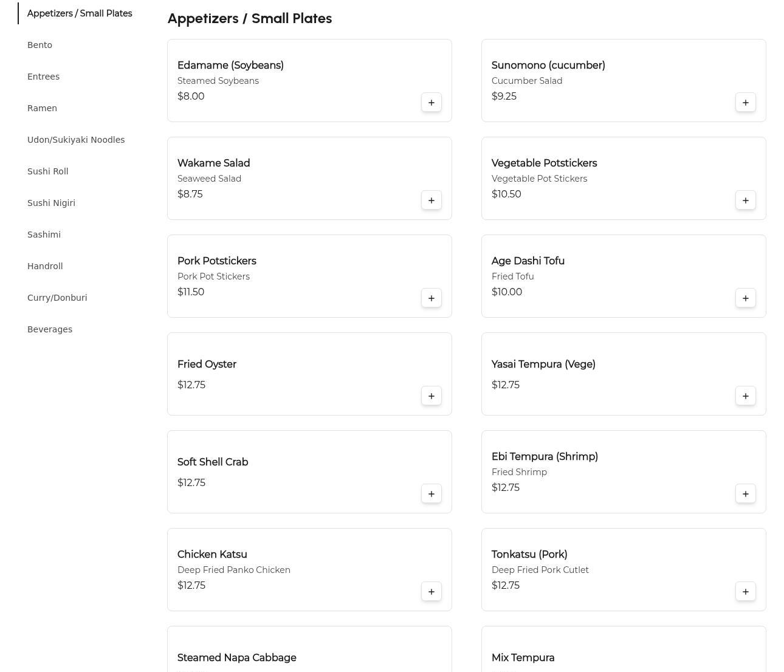Add Soft Shell Crab with plus icon
The image size is (784, 672).
click(x=432, y=494)
